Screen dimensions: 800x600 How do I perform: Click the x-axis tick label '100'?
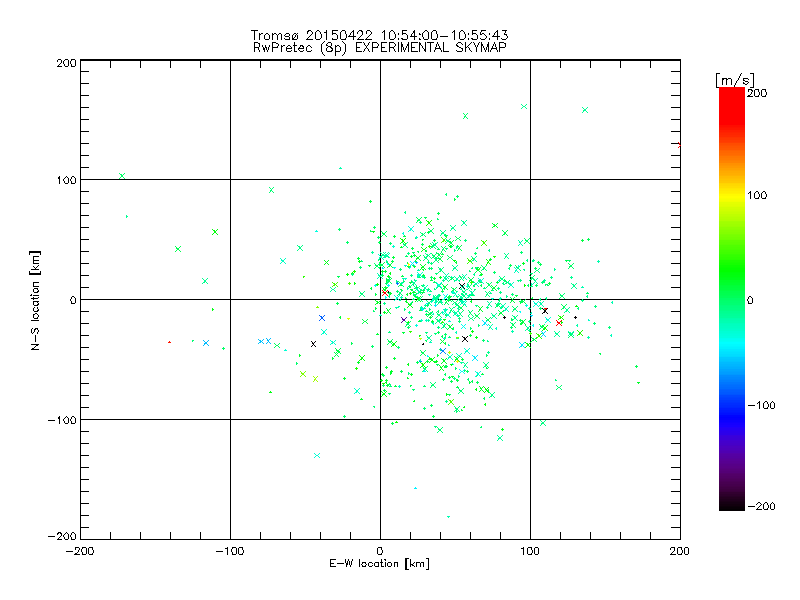click(x=530, y=551)
